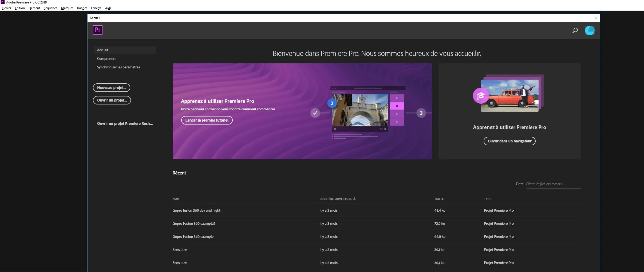Select Synchroniser les paramètres in sidebar
Viewport: 644px width, 272px height.
(118, 67)
